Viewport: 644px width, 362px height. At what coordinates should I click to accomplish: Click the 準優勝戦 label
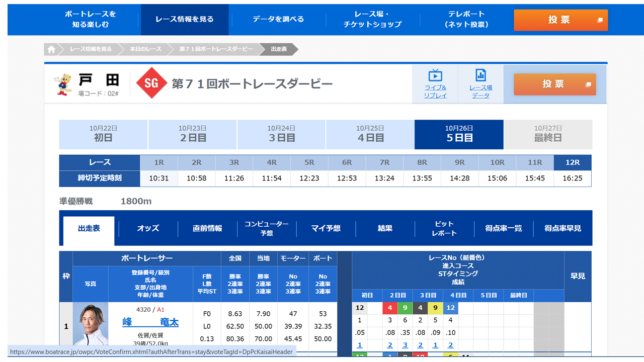76,201
